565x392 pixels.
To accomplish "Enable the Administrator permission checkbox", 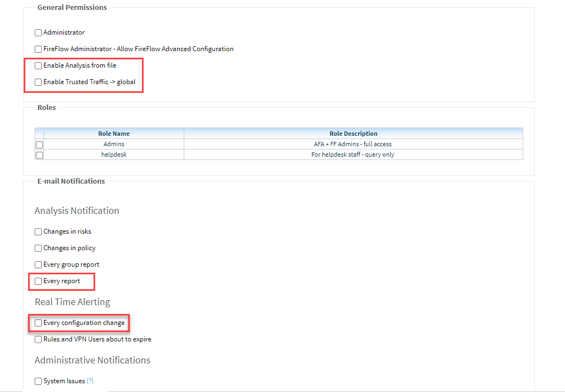I will click(x=38, y=32).
